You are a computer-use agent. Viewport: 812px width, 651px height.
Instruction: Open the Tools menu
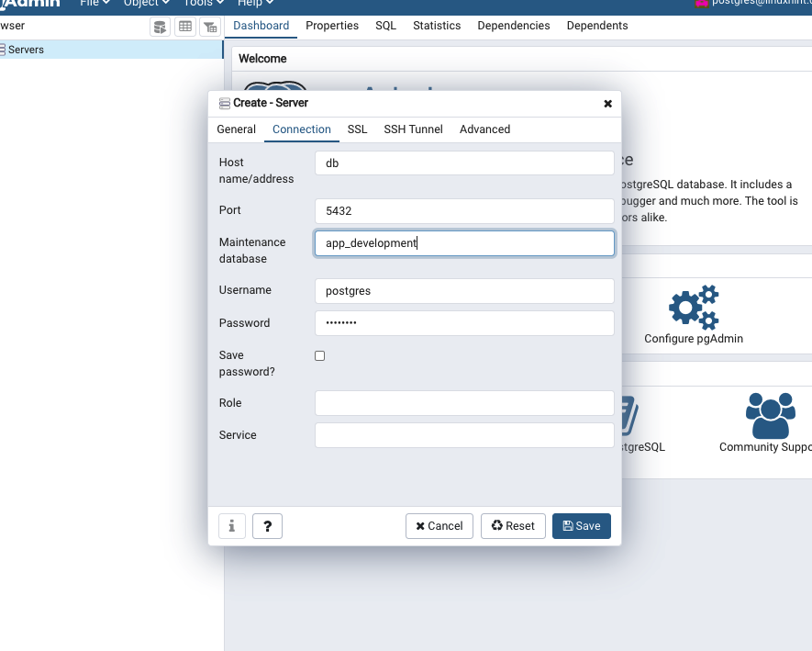pos(204,3)
